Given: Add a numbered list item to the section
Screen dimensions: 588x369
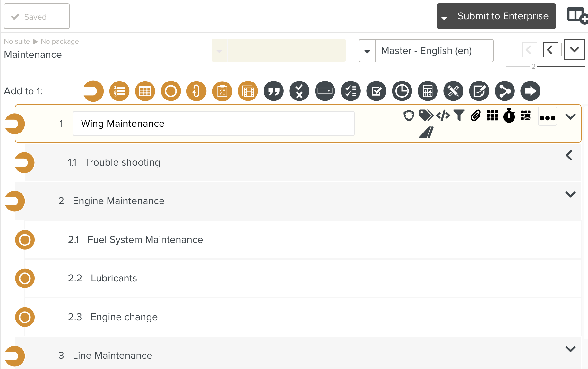Looking at the screenshot, I should tap(119, 91).
